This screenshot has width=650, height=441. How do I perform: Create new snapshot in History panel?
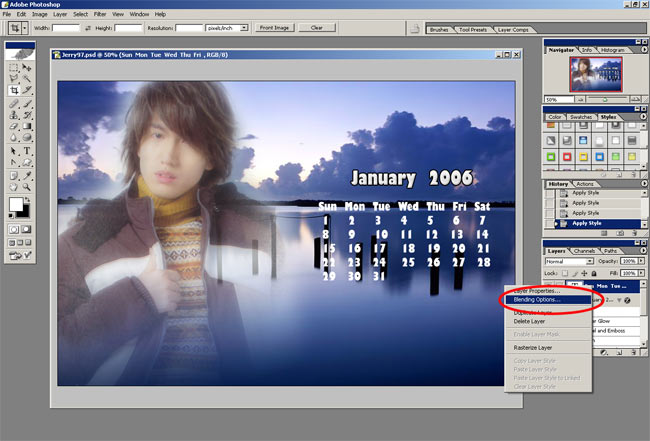619,233
